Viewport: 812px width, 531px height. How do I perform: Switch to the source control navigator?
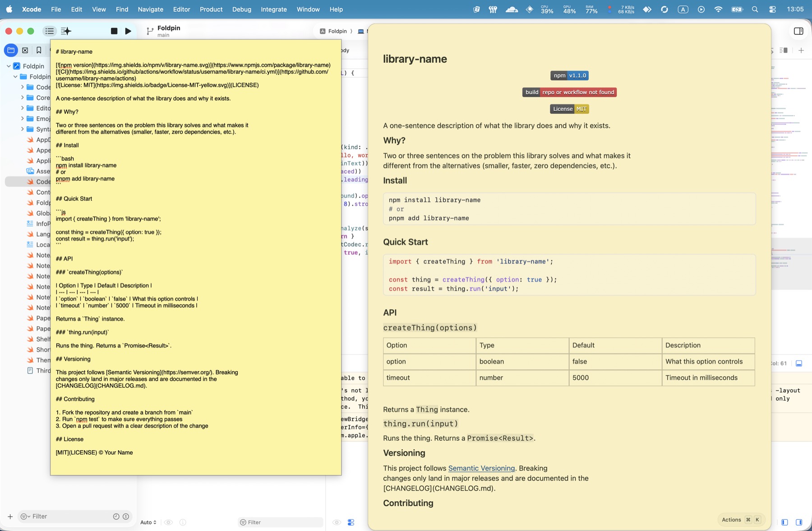[25, 51]
